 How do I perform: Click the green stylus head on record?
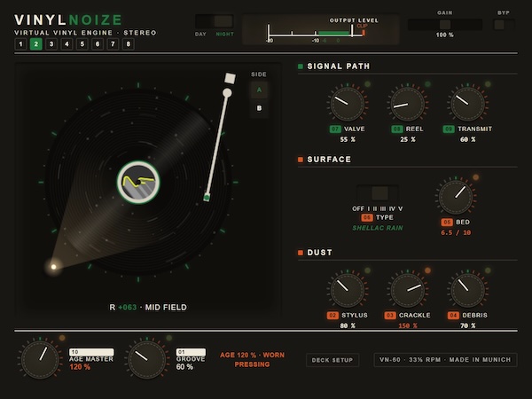click(x=207, y=197)
